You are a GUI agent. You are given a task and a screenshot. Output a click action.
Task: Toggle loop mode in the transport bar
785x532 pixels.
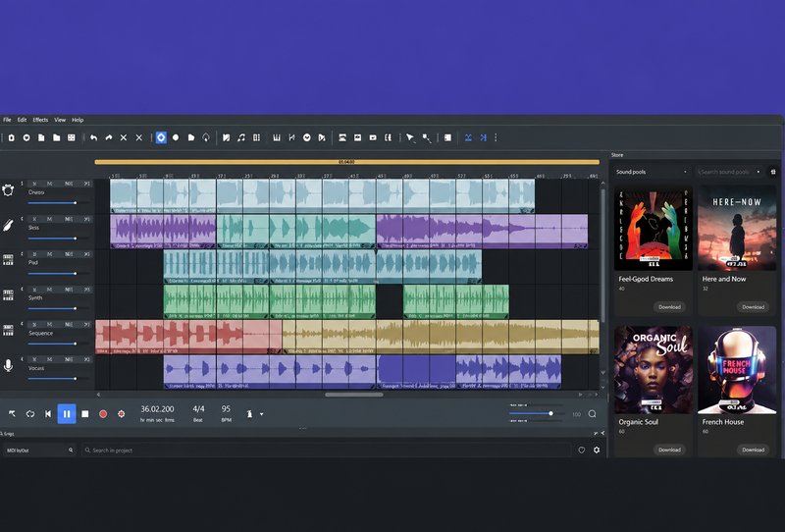pos(30,414)
